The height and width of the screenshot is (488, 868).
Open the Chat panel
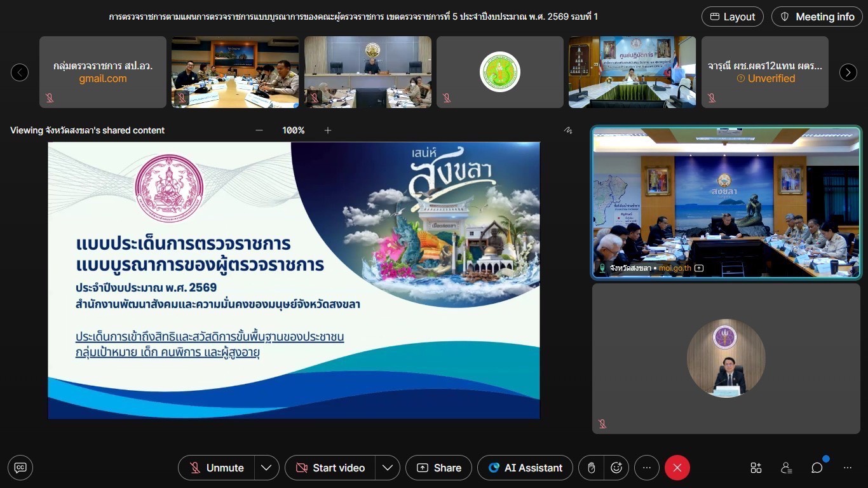(x=817, y=468)
